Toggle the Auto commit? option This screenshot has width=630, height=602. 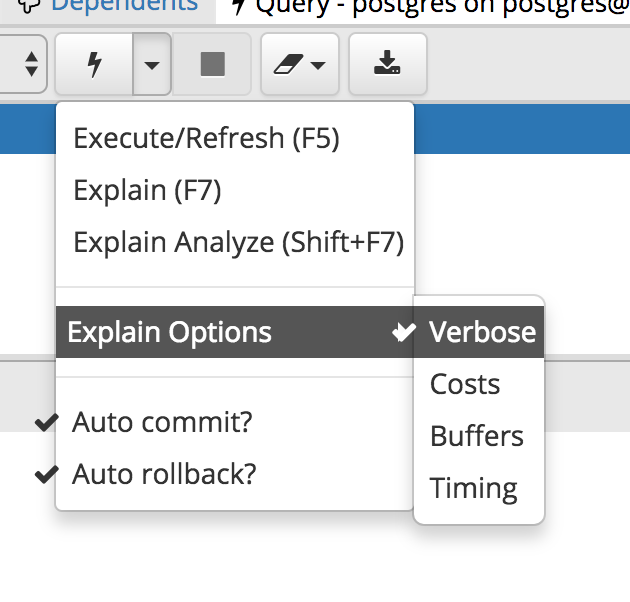pos(162,422)
